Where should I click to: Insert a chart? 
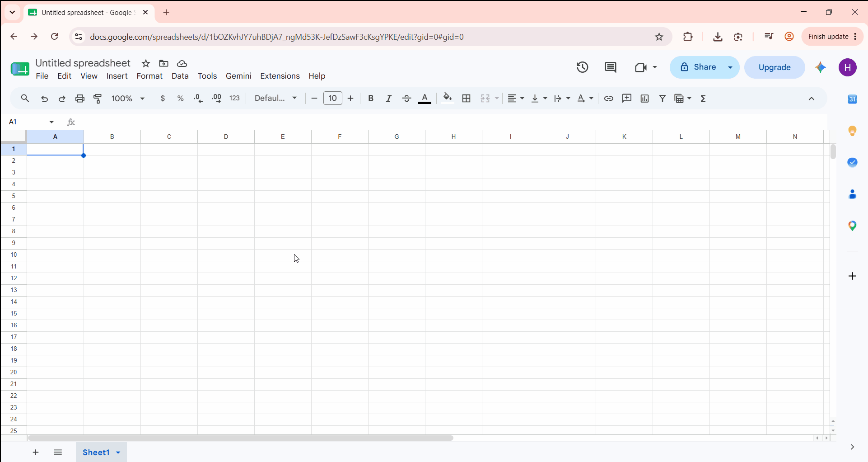[x=645, y=98]
